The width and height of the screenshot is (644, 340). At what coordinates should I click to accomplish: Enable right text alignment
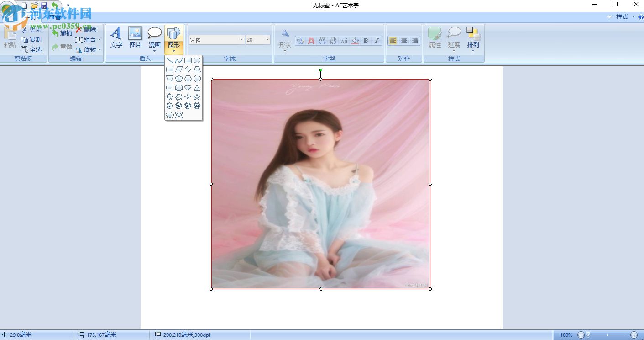coord(415,41)
